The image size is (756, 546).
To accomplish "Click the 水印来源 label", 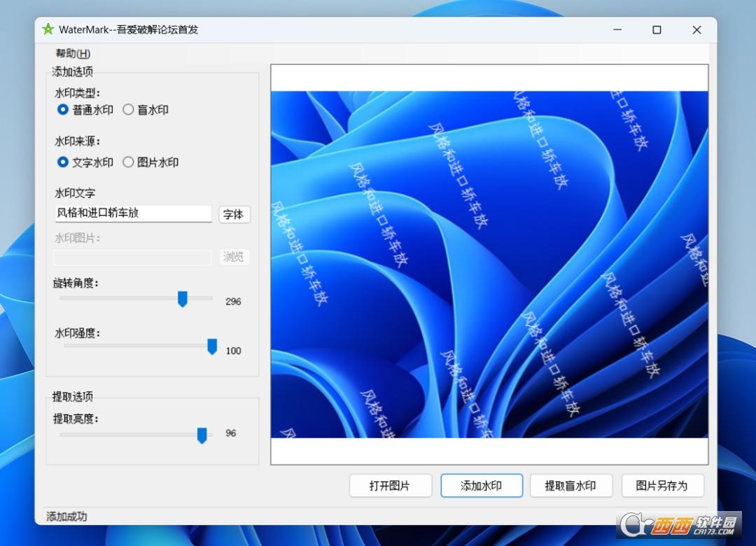I will point(77,141).
